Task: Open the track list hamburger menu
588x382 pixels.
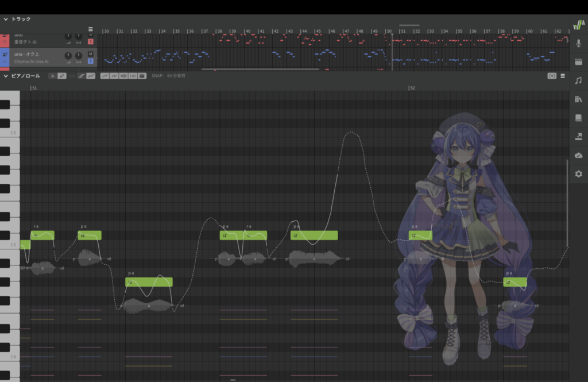Action: pos(90,29)
